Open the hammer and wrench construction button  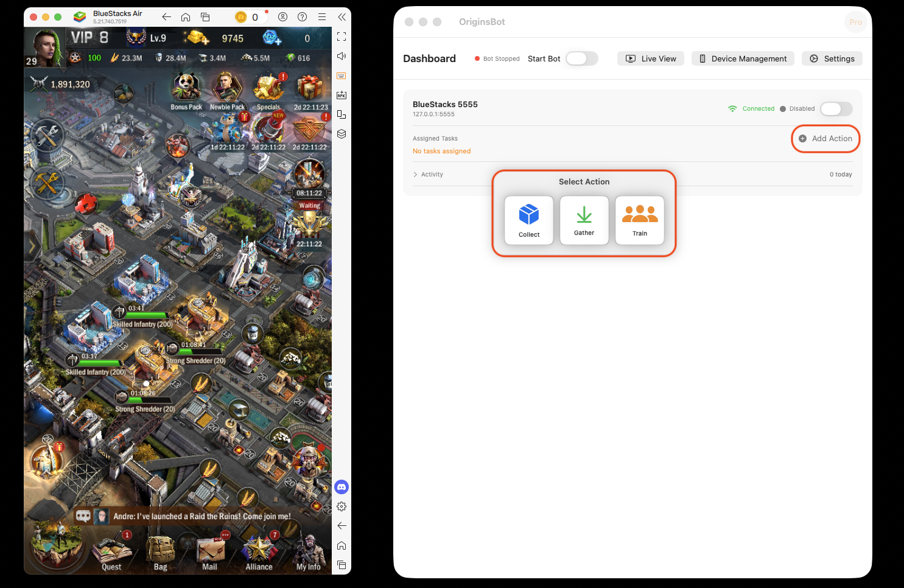(47, 182)
